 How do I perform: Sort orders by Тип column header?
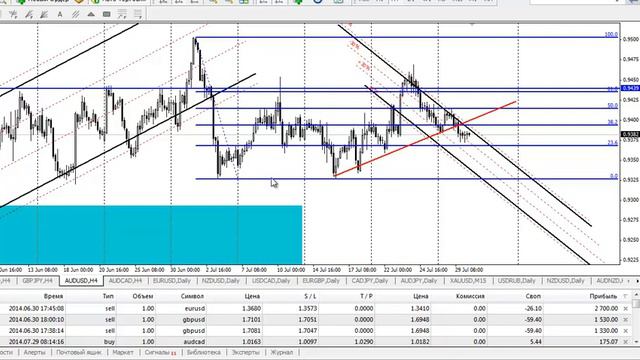click(108, 296)
